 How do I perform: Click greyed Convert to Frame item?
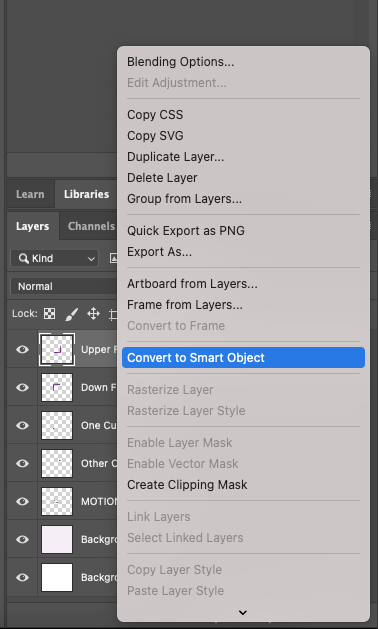[176, 326]
